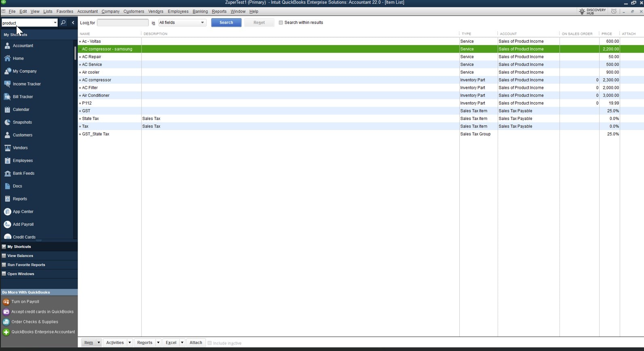Open the Calendar shortcut icon

(x=7, y=109)
